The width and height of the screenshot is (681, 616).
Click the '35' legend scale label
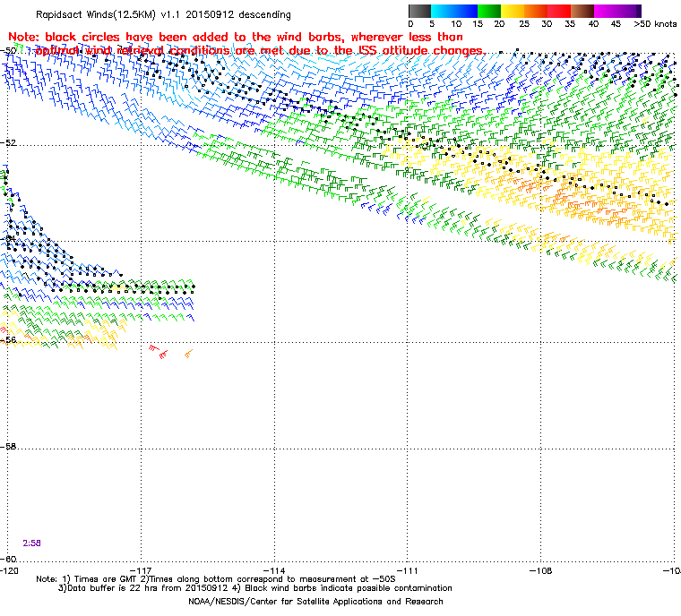pos(570,24)
